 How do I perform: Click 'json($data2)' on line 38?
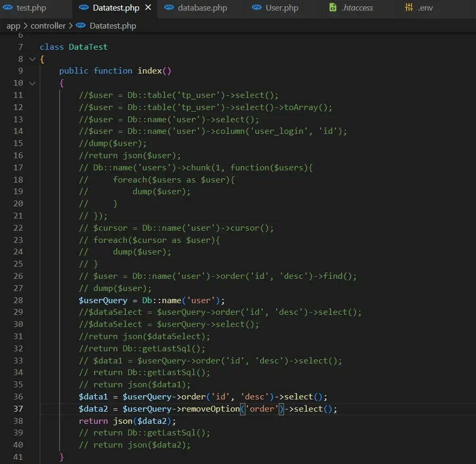pyautogui.click(x=142, y=421)
